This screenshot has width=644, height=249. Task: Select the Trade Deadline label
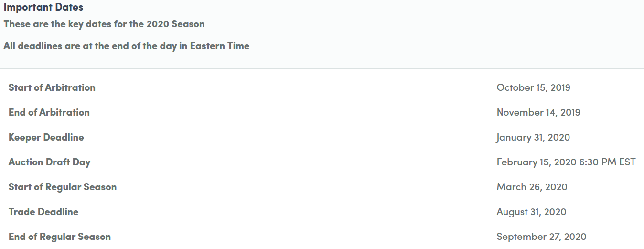coord(43,212)
